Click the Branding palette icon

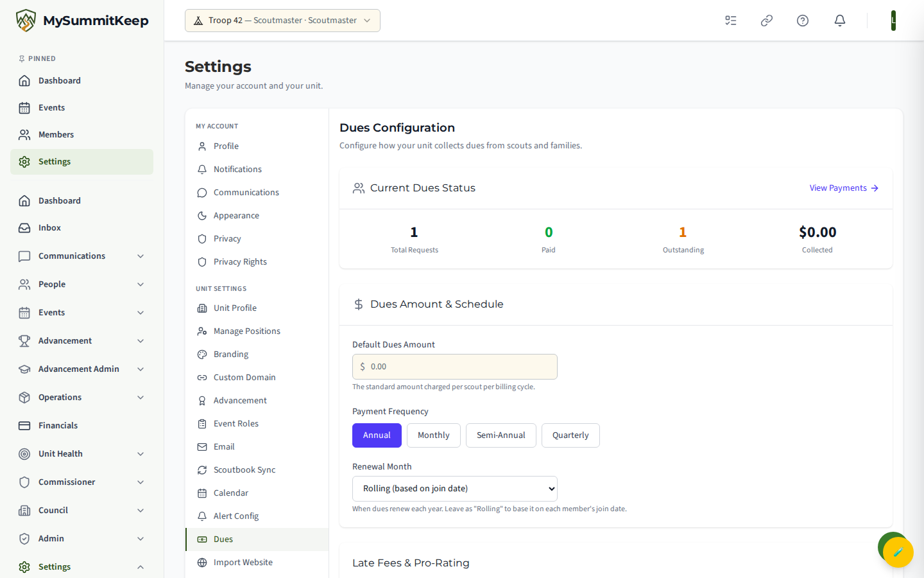pyautogui.click(x=202, y=355)
